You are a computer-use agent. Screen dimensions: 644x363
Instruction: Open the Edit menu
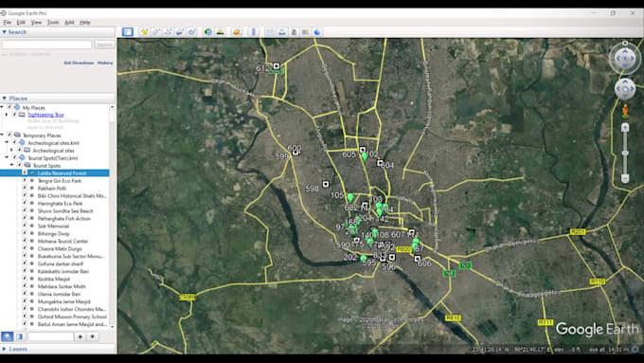click(x=21, y=22)
